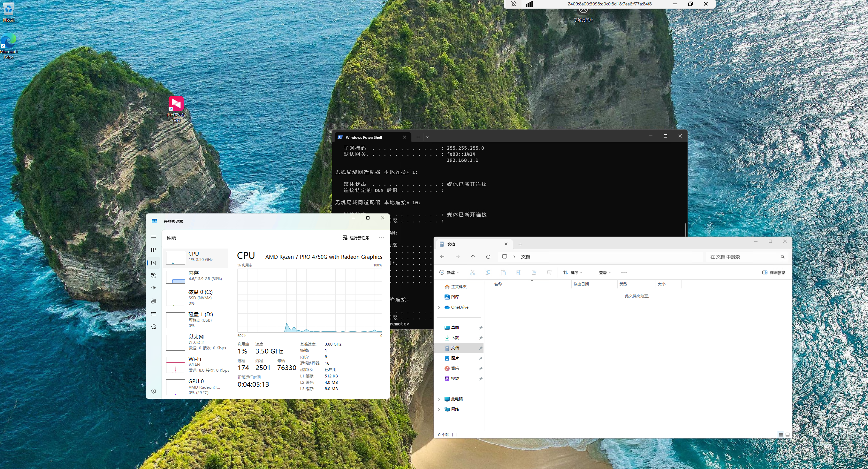
Task: Unpin 下载 from quick access
Action: [481, 338]
